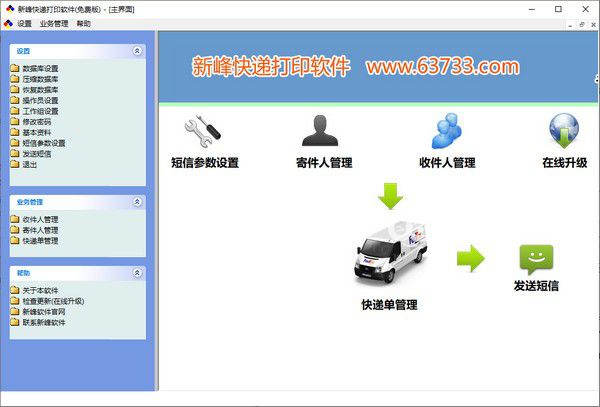Select 联系新峰软件 in the sidebar

pos(44,323)
